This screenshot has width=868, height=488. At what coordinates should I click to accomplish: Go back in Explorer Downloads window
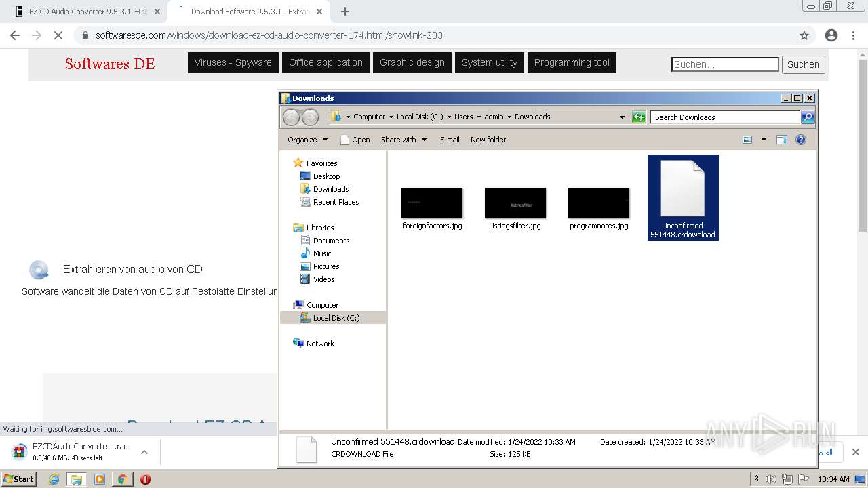click(x=292, y=117)
